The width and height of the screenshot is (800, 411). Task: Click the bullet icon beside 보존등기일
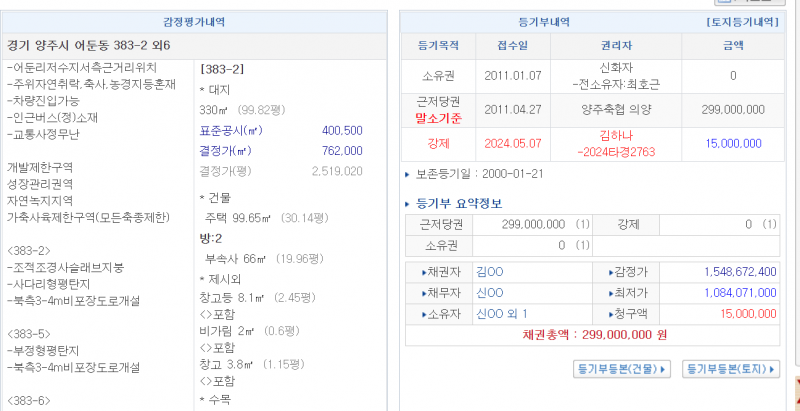407,173
